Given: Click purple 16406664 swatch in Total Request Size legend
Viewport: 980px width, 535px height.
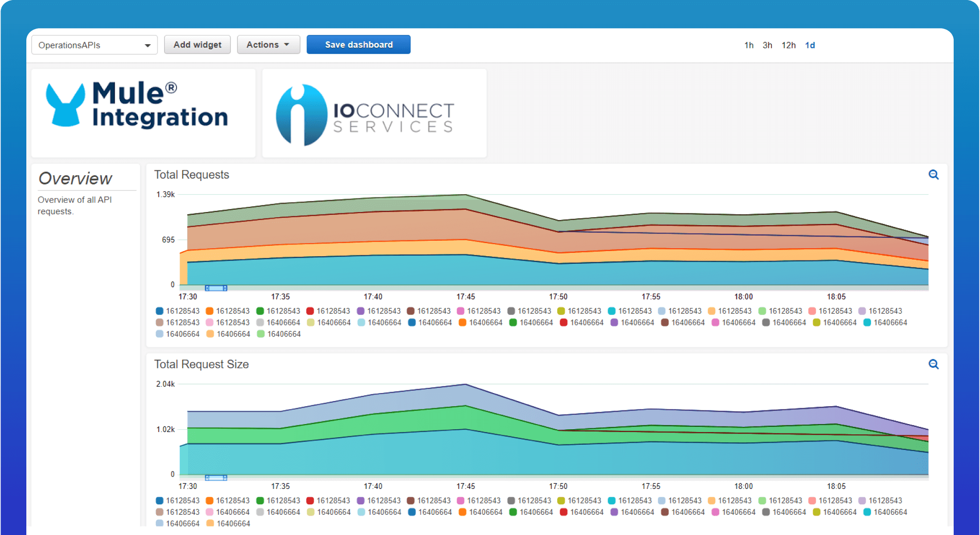Looking at the screenshot, I should [x=614, y=512].
